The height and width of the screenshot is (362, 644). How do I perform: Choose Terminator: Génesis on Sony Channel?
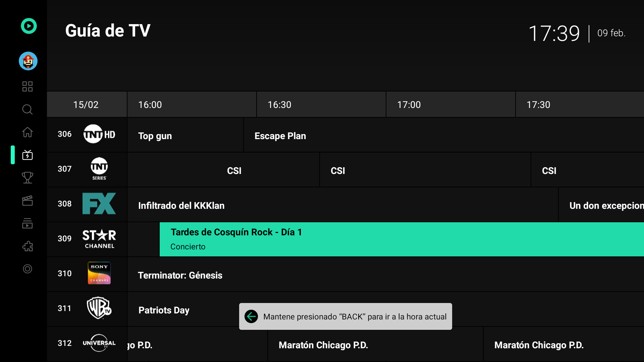pos(385,275)
